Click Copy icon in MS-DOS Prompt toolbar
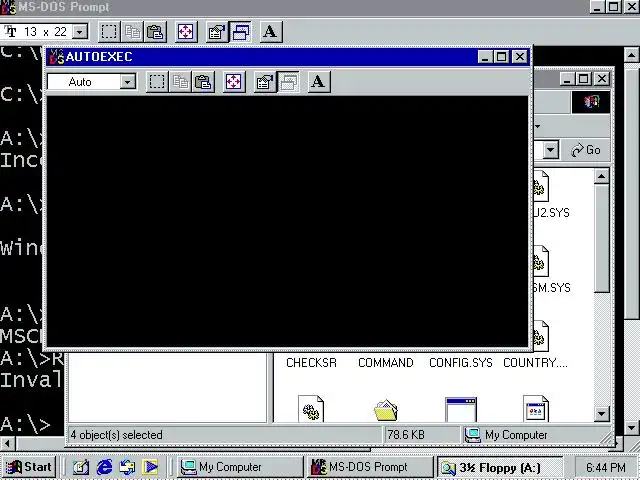This screenshot has width=640, height=480. coord(132,32)
